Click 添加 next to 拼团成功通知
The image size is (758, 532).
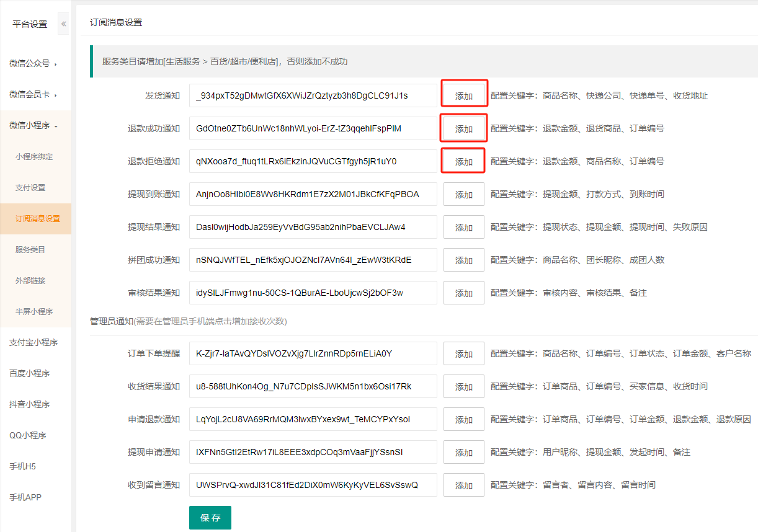(x=463, y=260)
